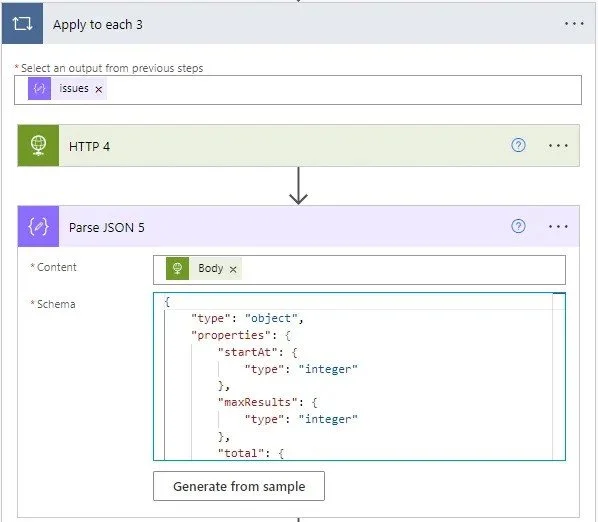Open the Apply to each 3 ellipsis menu

pos(574,24)
